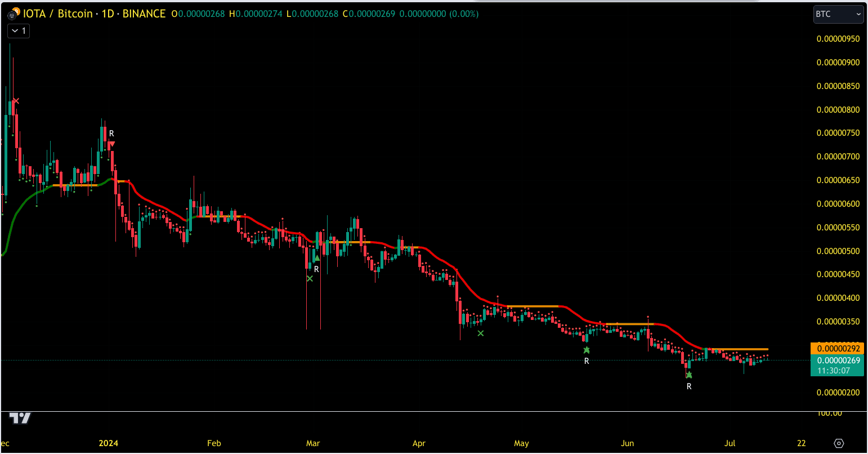Click the green signal marker in late May
This screenshot has height=454, width=868.
(587, 350)
